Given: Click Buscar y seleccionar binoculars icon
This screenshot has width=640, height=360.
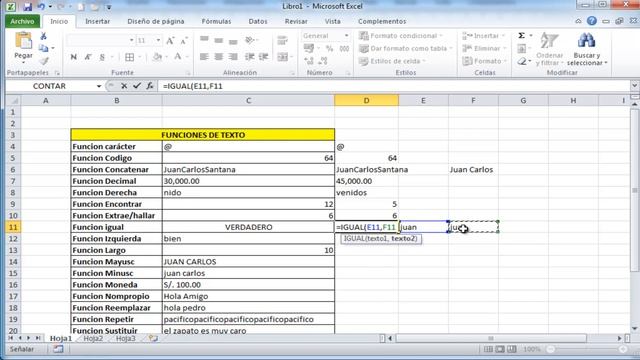Looking at the screenshot, I should click(586, 41).
